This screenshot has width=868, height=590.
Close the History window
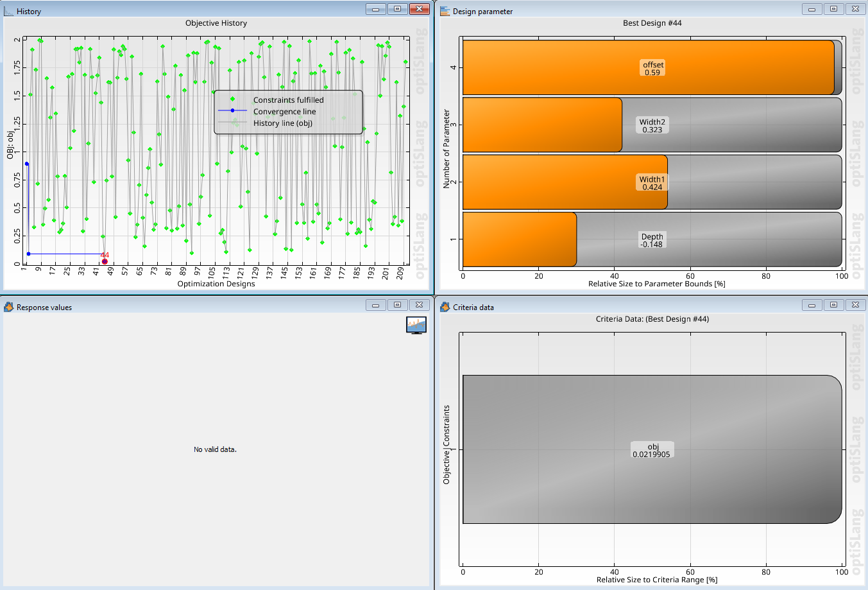(x=419, y=9)
